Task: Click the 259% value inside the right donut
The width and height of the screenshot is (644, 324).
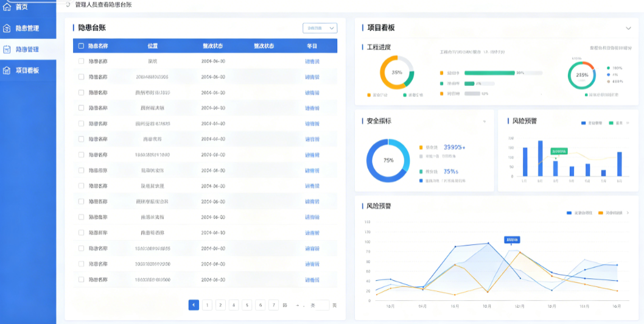Action: coord(581,76)
